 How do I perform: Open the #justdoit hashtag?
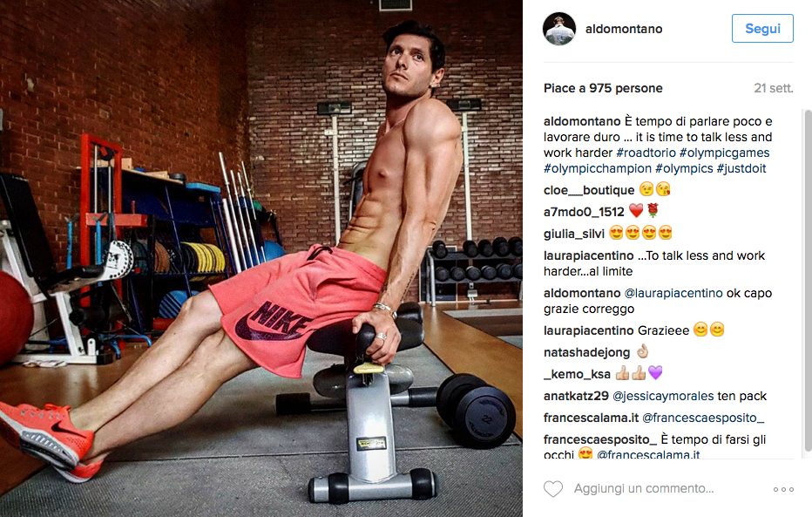(x=741, y=168)
